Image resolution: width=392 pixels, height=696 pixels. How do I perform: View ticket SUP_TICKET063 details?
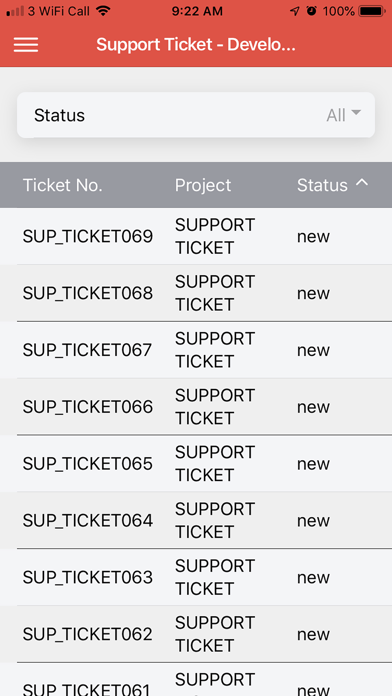[196, 577]
